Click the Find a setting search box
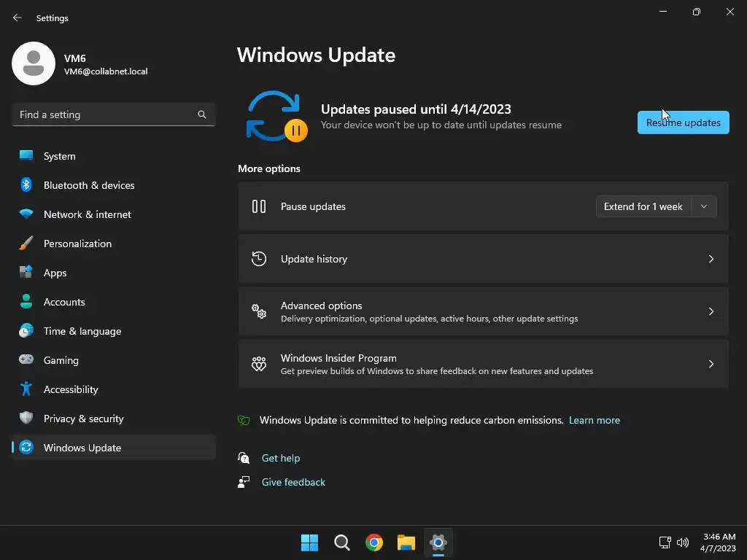747x560 pixels. tap(114, 114)
